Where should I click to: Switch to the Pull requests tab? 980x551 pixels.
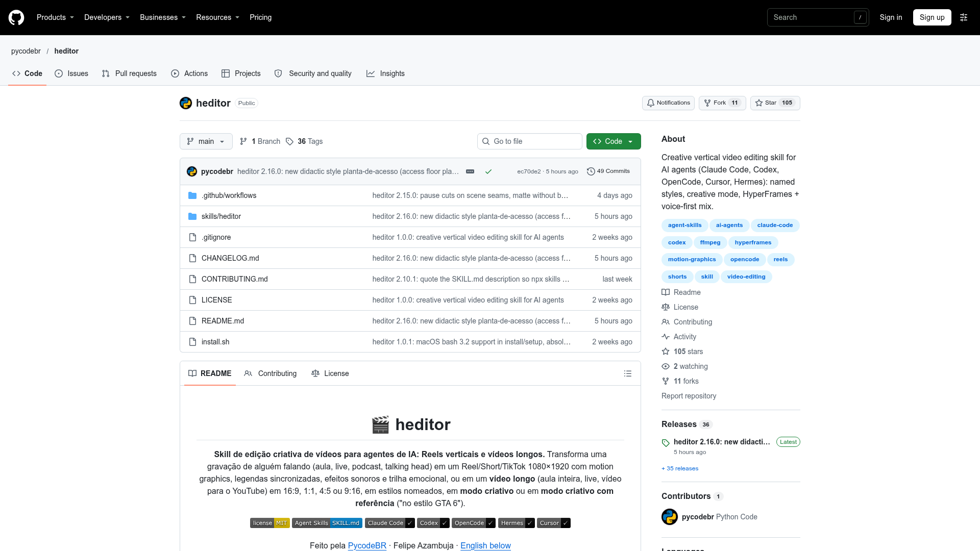click(129, 73)
